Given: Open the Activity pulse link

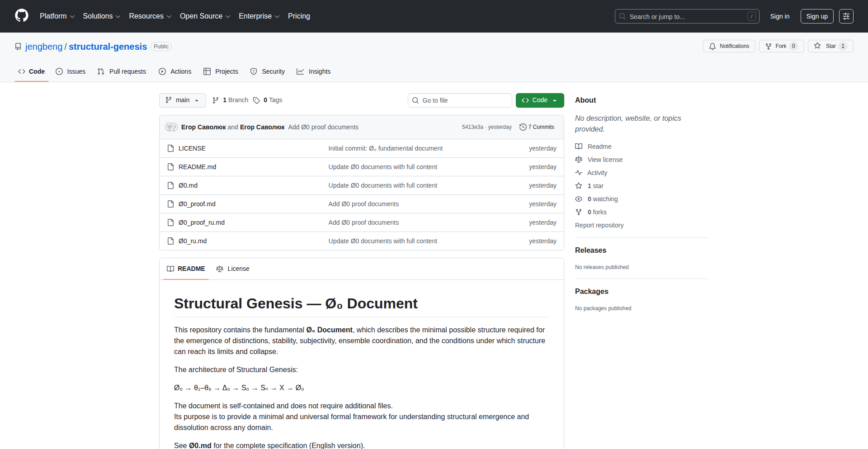Looking at the screenshot, I should click(597, 173).
